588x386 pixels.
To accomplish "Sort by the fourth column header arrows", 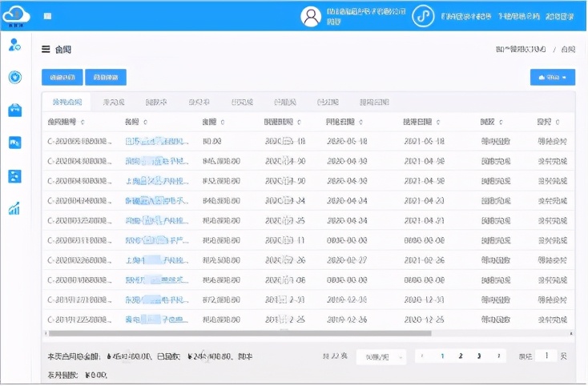I will 300,123.
